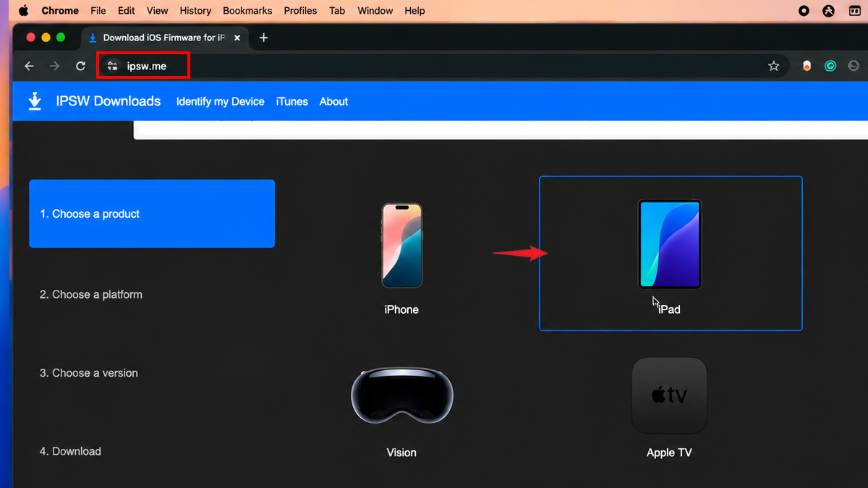Select the iPhone product image

tap(401, 246)
